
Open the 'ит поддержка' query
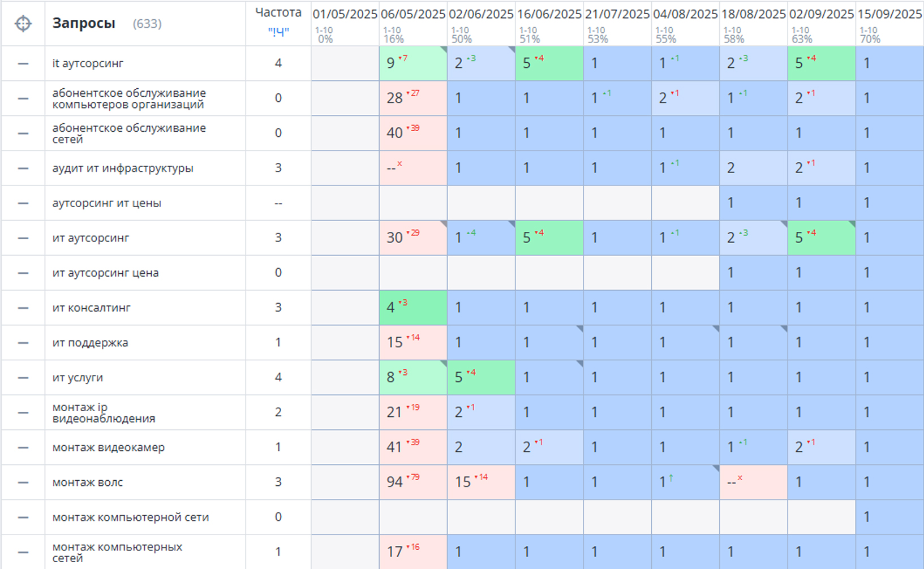[x=91, y=343]
